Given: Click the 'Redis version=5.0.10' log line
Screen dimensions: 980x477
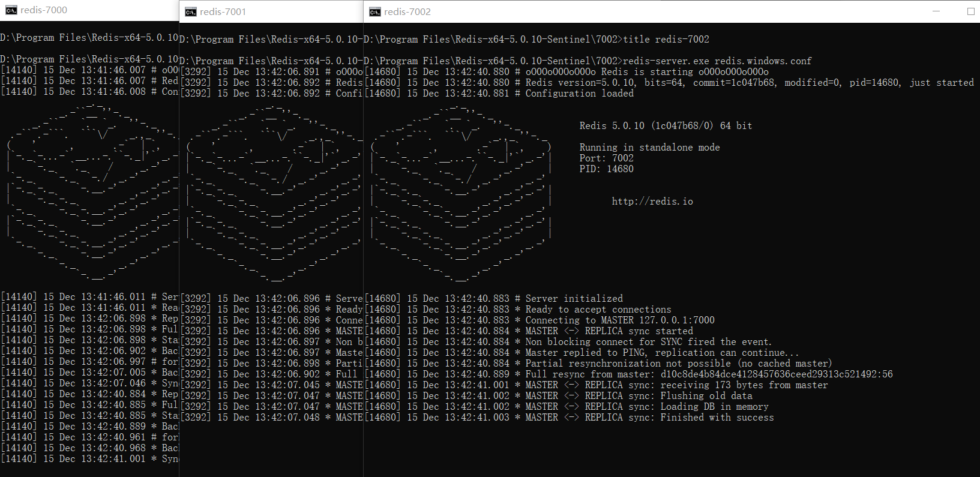Looking at the screenshot, I should click(x=669, y=83).
